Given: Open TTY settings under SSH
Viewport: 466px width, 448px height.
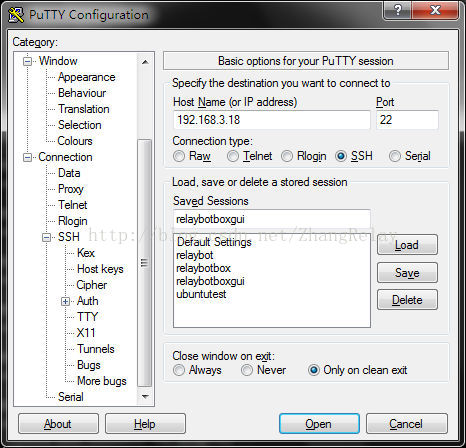Looking at the screenshot, I should pos(87,317).
